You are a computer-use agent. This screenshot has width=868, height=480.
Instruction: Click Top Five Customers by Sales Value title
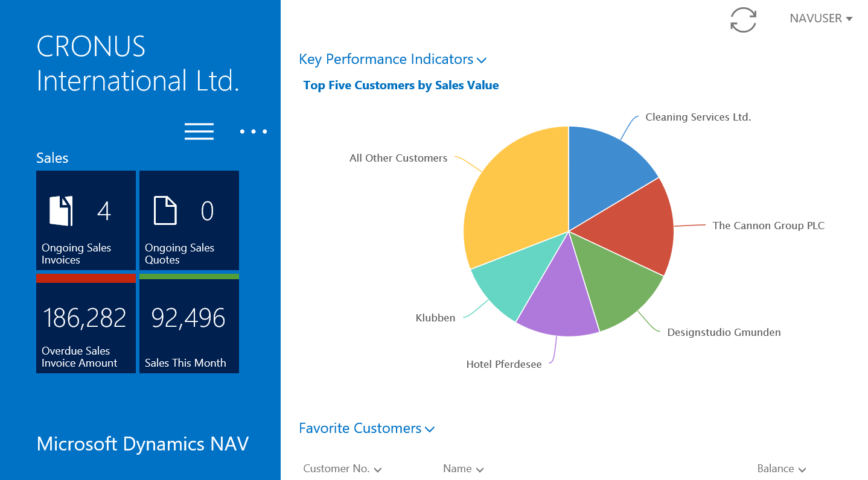[401, 86]
